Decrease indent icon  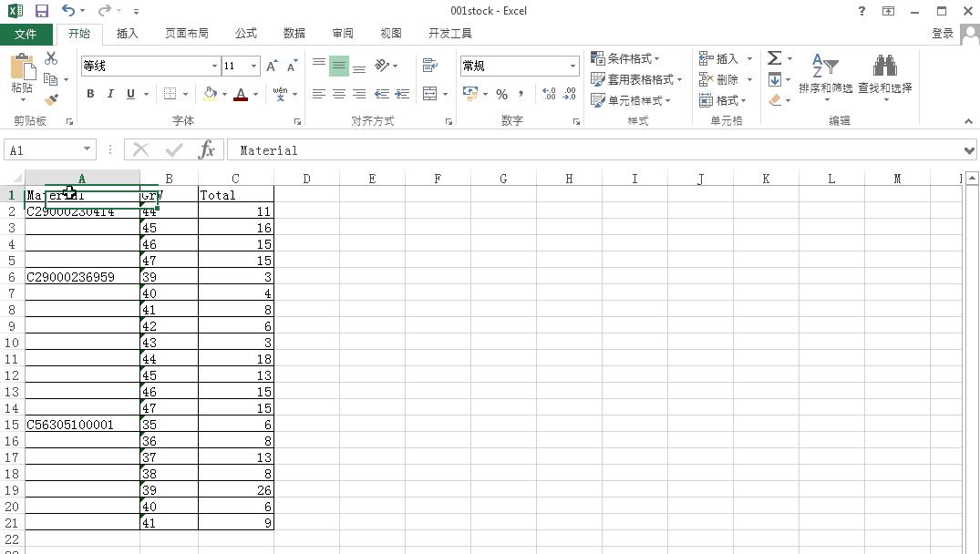coord(382,94)
